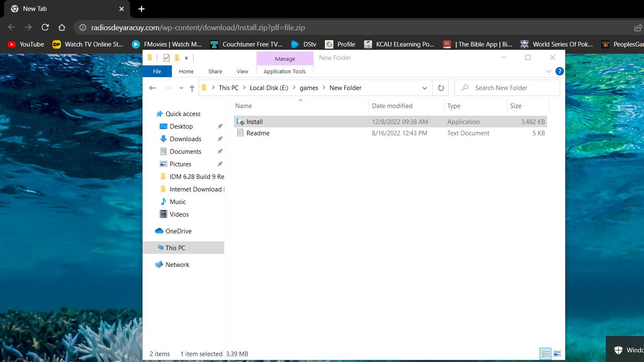Refresh the New Folder view
Screen dimensions: 644x362
point(441,88)
